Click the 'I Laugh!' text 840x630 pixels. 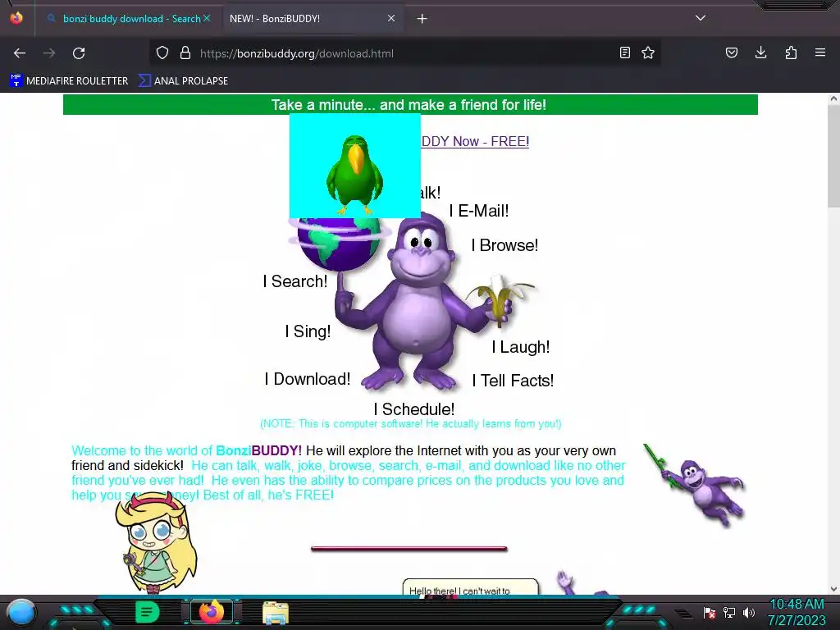tap(521, 347)
